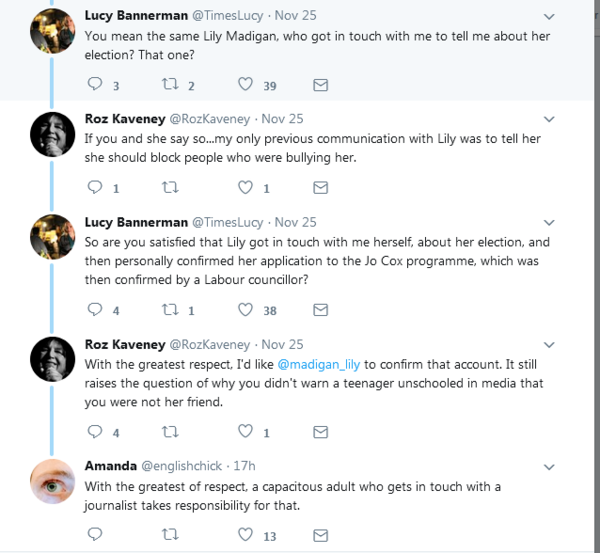
Task: Expand options menu on Amanda's tweet
Action: pos(548,467)
